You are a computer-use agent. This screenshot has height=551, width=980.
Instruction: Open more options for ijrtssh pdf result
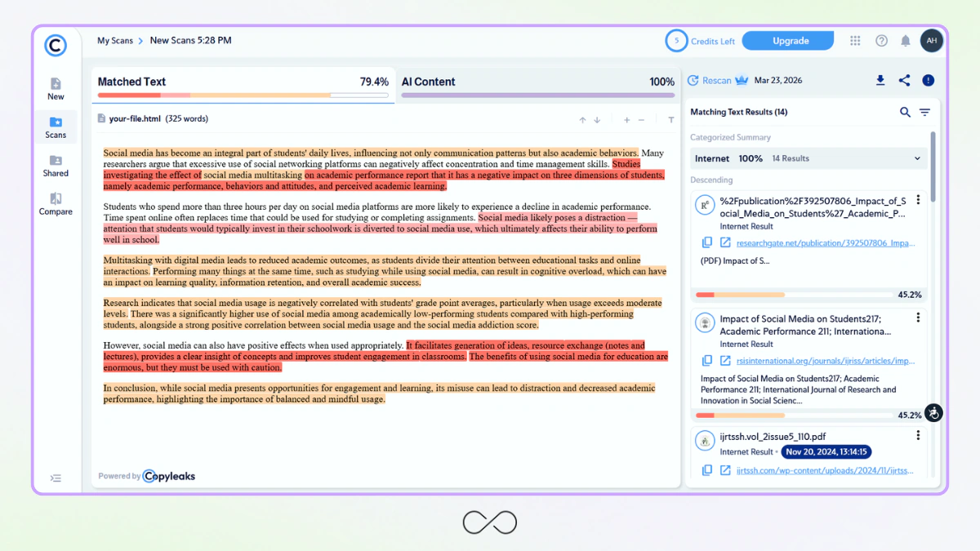(918, 436)
